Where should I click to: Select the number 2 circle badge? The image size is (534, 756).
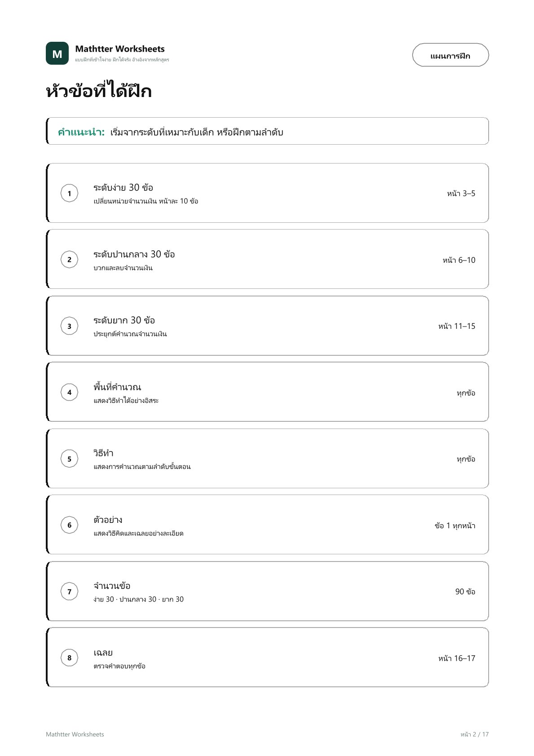click(x=69, y=260)
